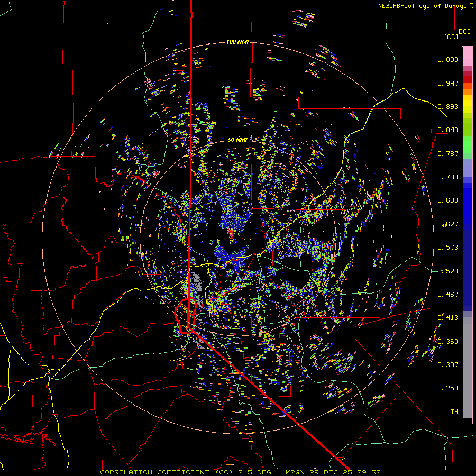
Task: Click the 0.840 color scale value
Action: coord(448,130)
